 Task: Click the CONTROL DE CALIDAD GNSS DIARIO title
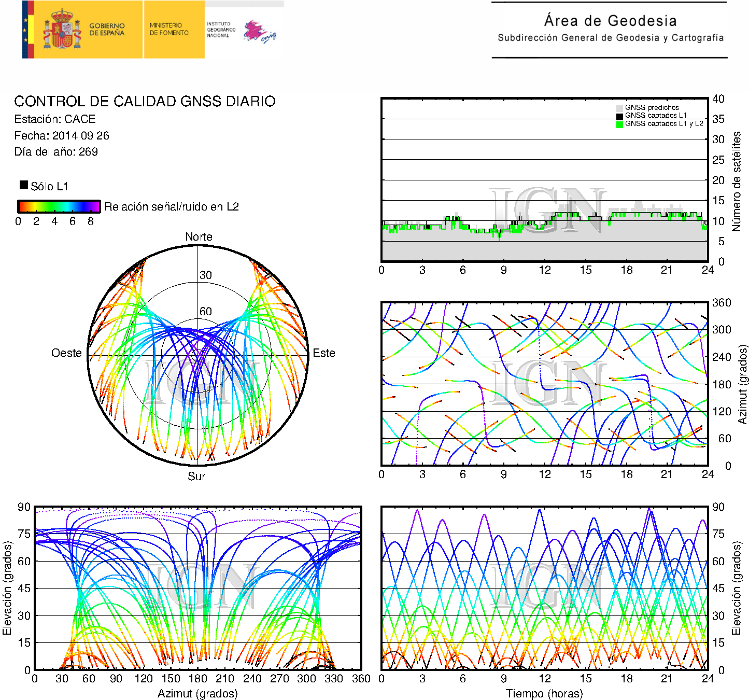(x=145, y=102)
